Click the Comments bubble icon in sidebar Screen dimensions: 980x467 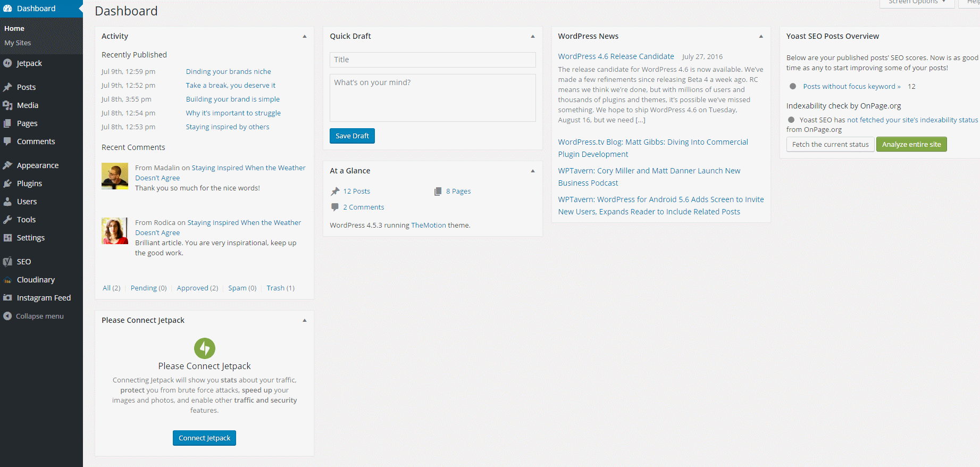(x=7, y=141)
